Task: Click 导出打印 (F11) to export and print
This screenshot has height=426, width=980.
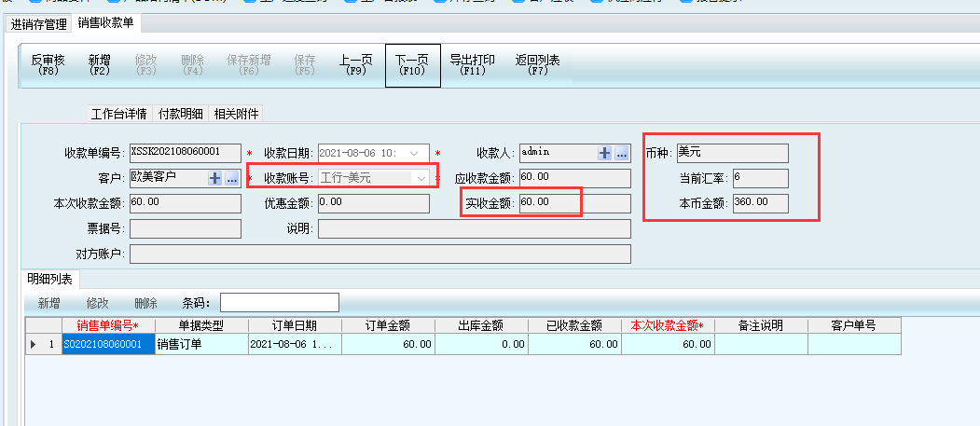Action: tap(473, 64)
